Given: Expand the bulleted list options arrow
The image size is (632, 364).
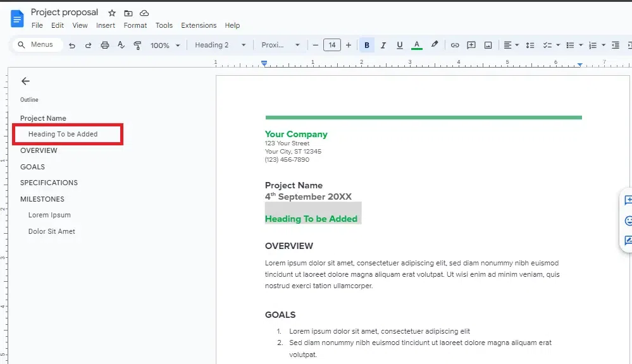Looking at the screenshot, I should pos(581,45).
